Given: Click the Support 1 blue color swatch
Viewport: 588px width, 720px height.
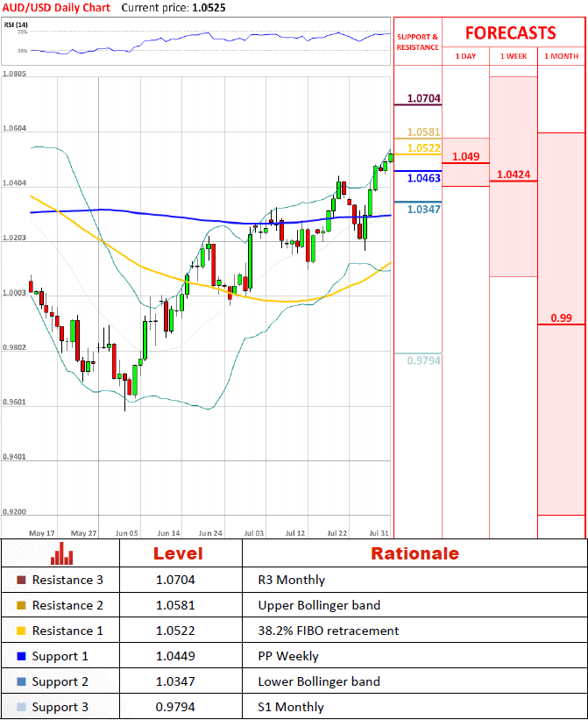Looking at the screenshot, I should [x=21, y=656].
